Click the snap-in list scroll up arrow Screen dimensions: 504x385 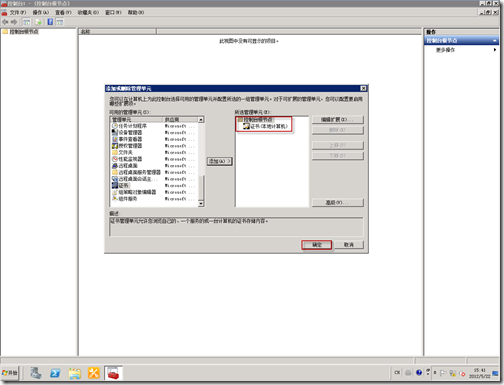pyautogui.click(x=201, y=119)
